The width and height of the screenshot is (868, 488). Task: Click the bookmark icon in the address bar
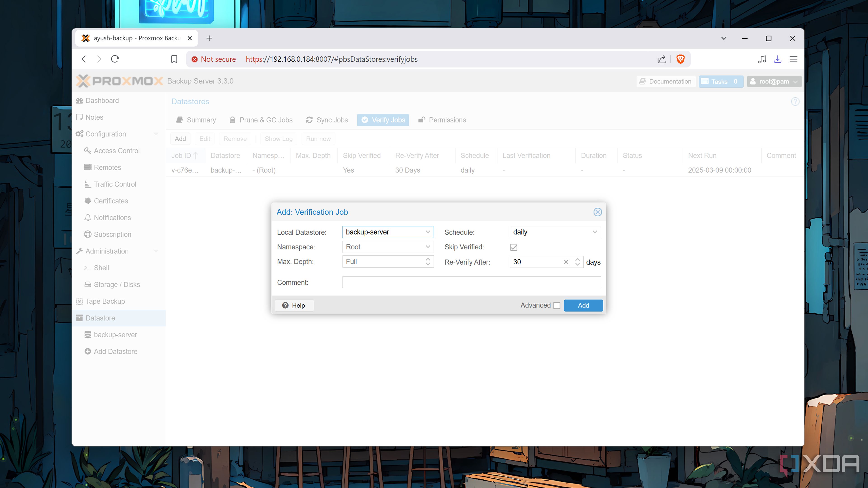(x=174, y=59)
